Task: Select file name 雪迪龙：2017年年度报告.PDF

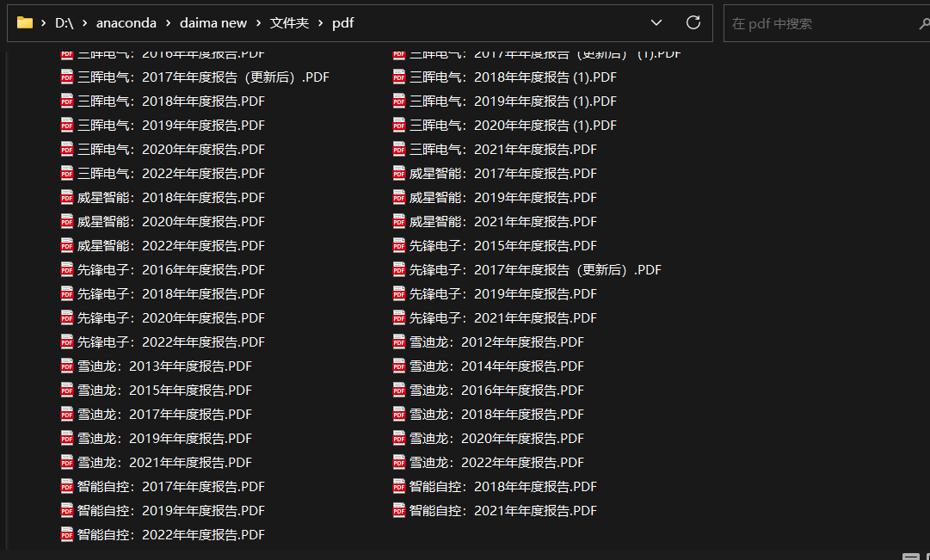Action: (164, 414)
